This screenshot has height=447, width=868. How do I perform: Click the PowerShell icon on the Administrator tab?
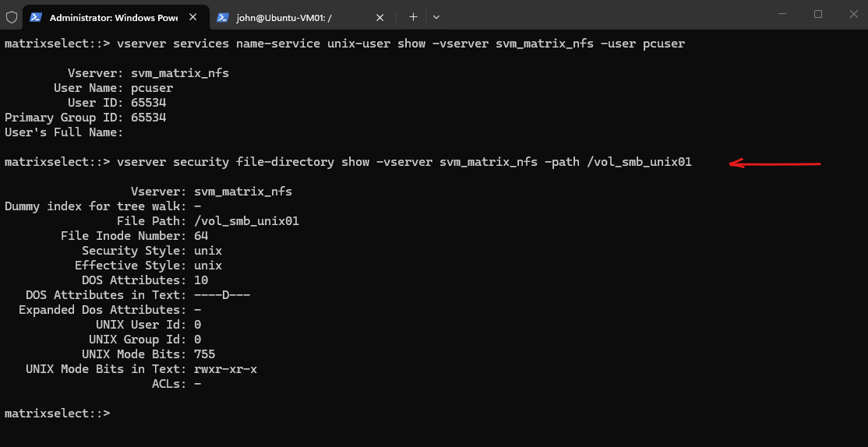coord(36,17)
